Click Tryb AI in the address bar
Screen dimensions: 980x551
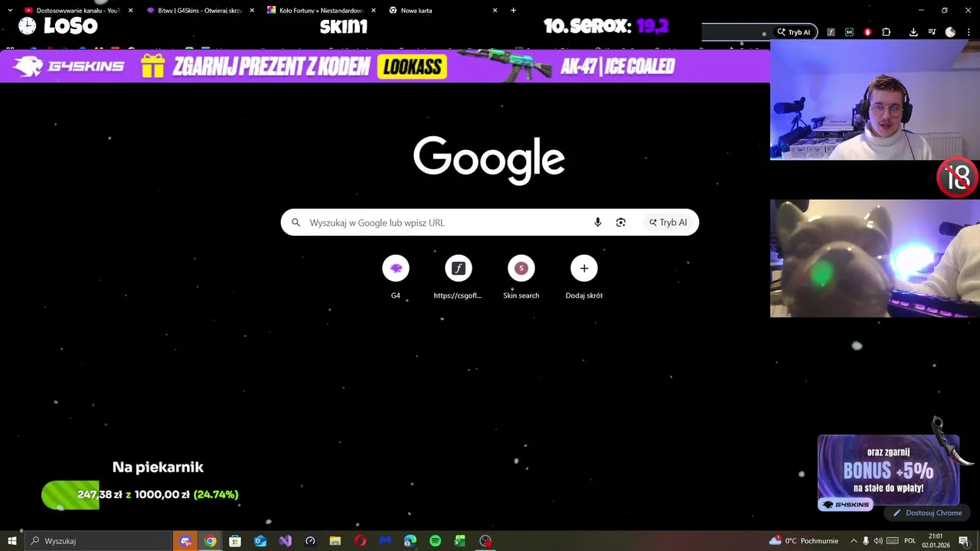794,32
